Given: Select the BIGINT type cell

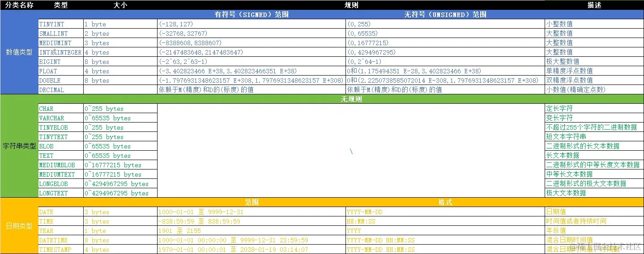Looking at the screenshot, I should tap(61, 61).
